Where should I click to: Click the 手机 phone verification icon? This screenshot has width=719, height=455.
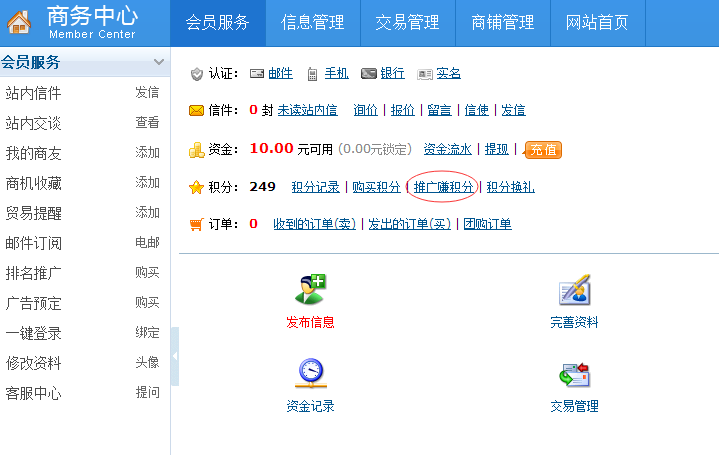[313, 74]
